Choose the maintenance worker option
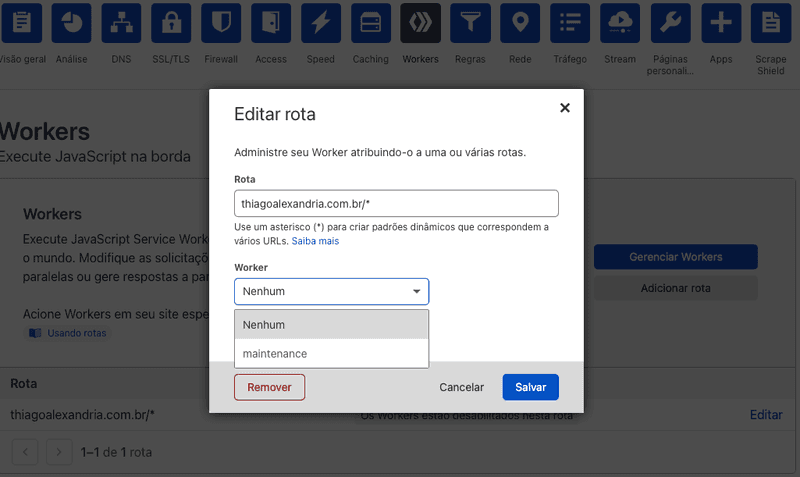This screenshot has width=800, height=477. pyautogui.click(x=332, y=354)
